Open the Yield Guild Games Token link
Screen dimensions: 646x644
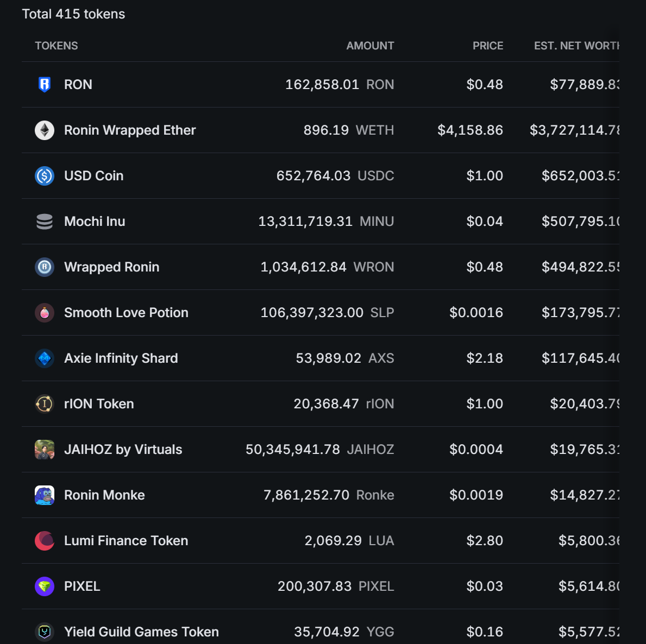click(x=141, y=632)
